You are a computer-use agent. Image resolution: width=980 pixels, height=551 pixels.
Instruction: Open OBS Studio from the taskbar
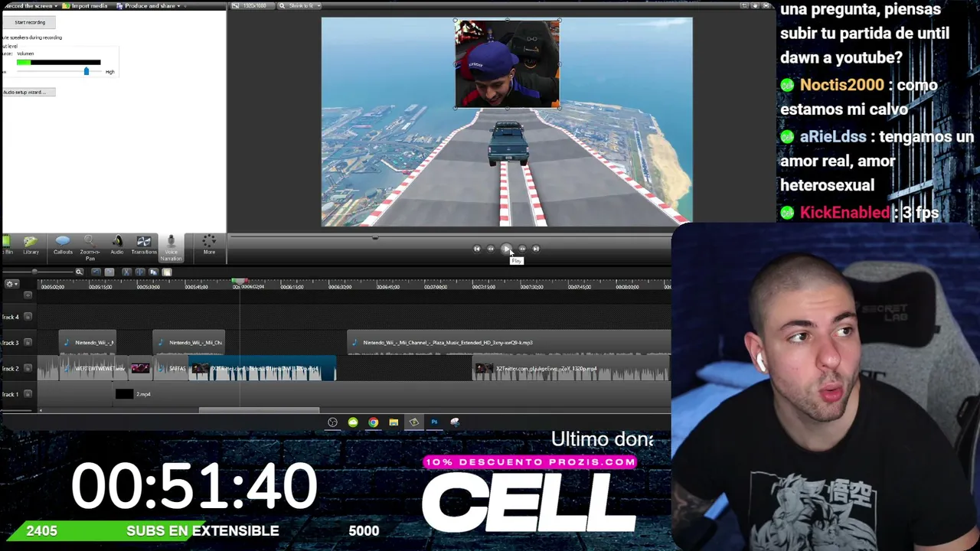pos(332,422)
